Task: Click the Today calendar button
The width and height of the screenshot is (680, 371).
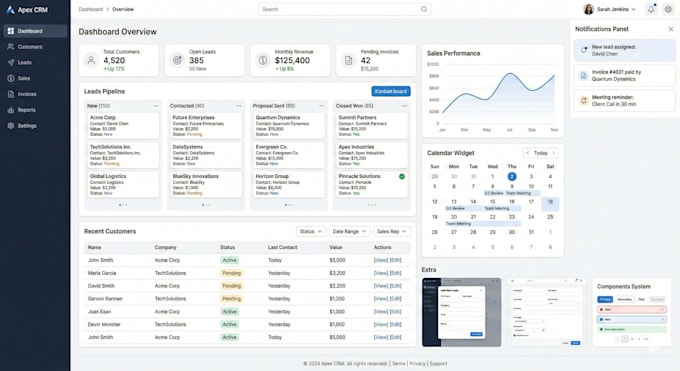Action: (x=540, y=153)
